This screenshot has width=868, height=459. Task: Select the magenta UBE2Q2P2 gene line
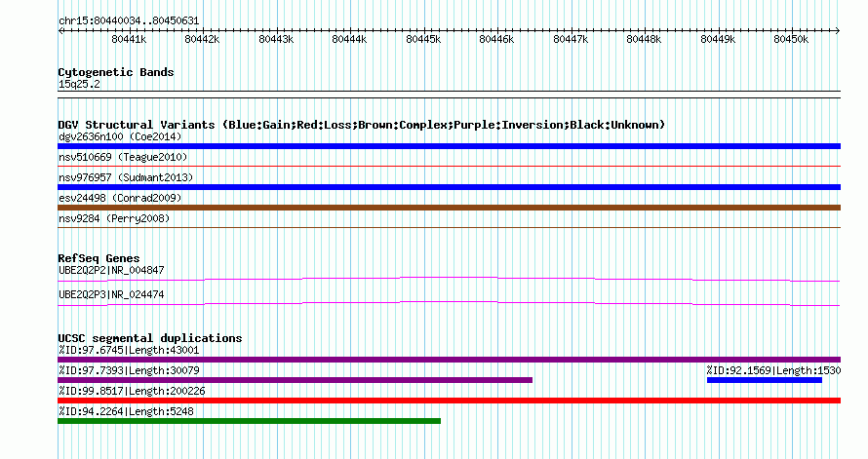pos(449,280)
